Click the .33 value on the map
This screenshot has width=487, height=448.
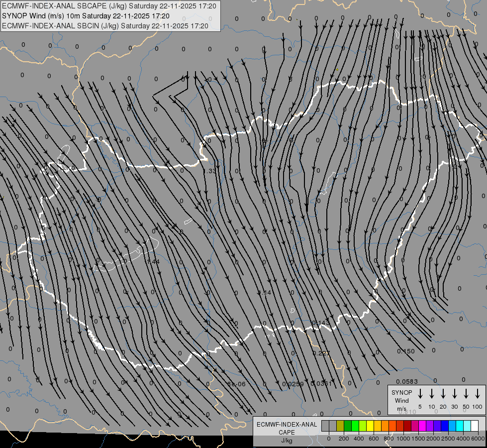210,171
